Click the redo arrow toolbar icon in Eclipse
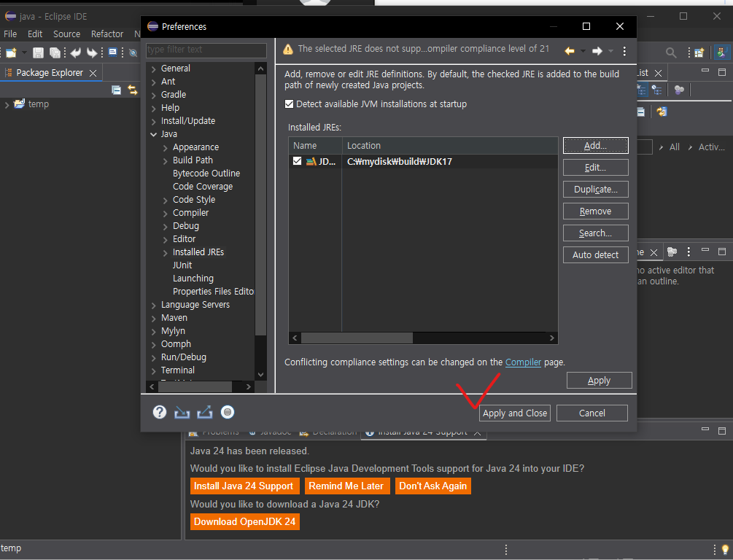This screenshot has height=560, width=733. click(92, 52)
